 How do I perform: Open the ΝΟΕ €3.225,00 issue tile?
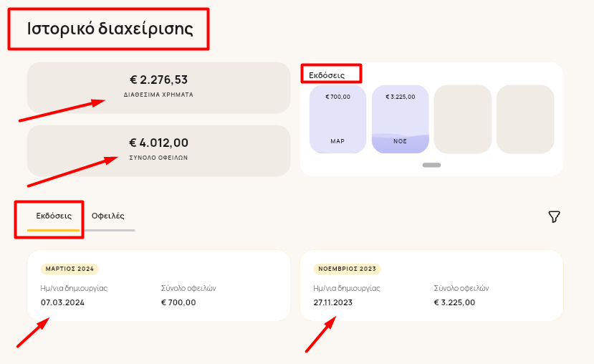pyautogui.click(x=400, y=119)
